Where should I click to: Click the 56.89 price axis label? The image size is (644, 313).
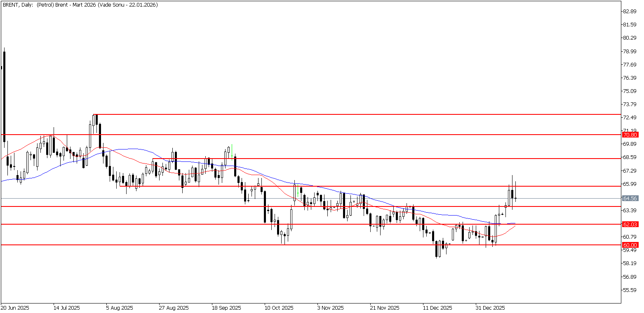point(630,276)
